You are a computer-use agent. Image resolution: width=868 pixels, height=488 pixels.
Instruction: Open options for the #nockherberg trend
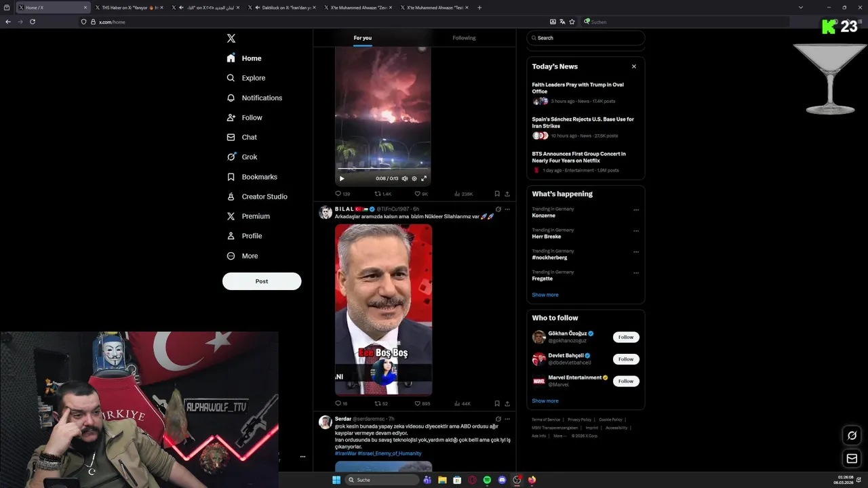(636, 252)
